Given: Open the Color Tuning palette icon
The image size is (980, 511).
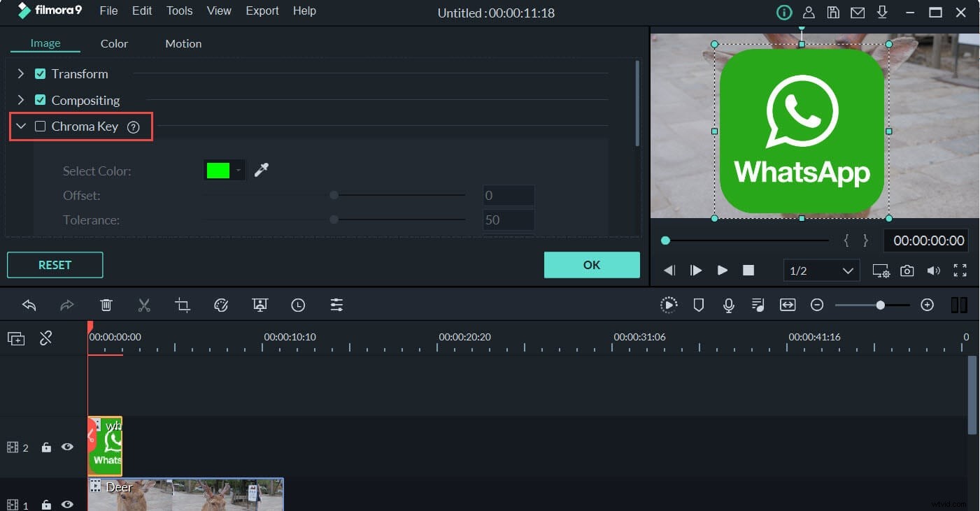Looking at the screenshot, I should point(221,305).
